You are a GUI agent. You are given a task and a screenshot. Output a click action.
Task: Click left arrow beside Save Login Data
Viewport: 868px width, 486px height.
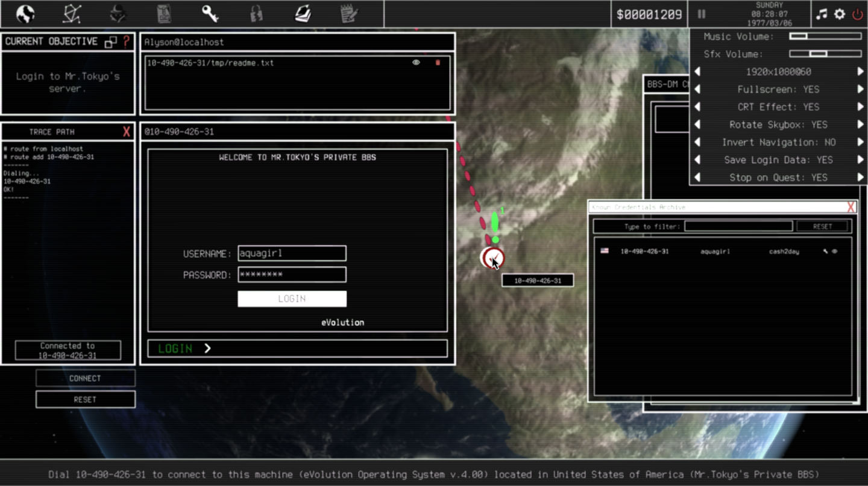(697, 160)
